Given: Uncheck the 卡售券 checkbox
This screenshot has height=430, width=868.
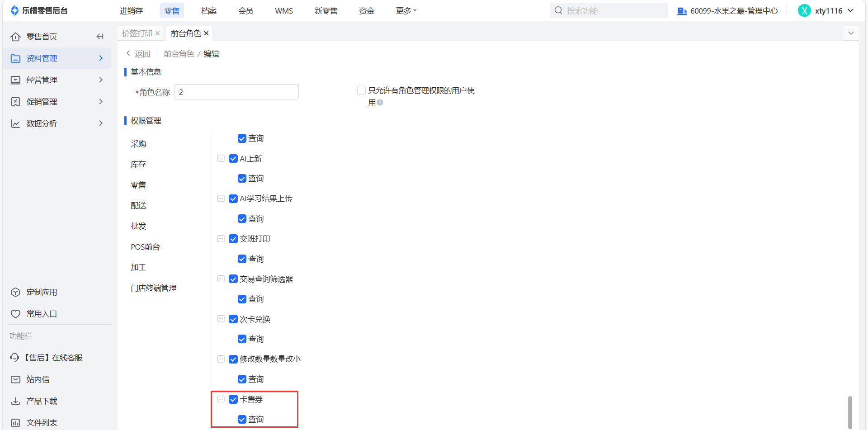Looking at the screenshot, I should point(233,399).
